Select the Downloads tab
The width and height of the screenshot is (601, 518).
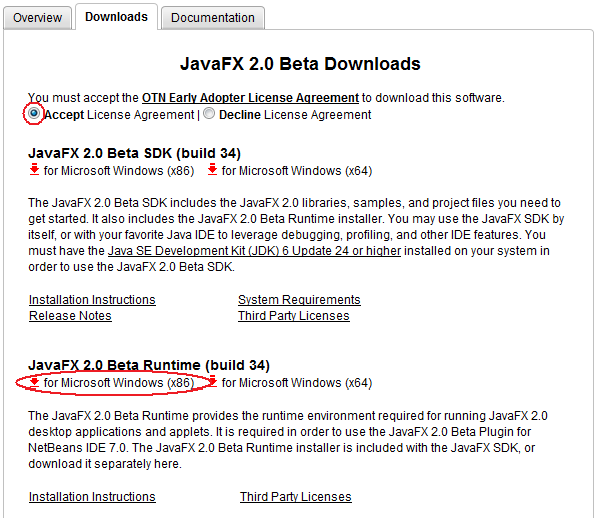coord(116,16)
